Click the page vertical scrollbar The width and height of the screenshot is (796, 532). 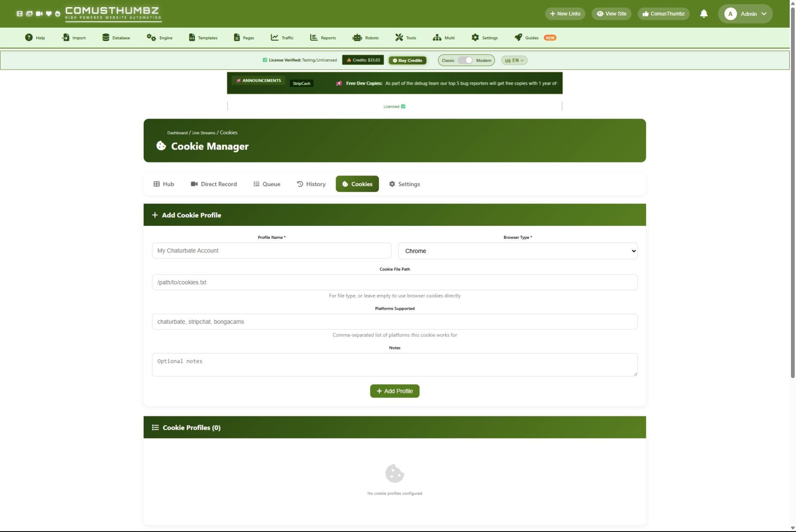point(792,209)
